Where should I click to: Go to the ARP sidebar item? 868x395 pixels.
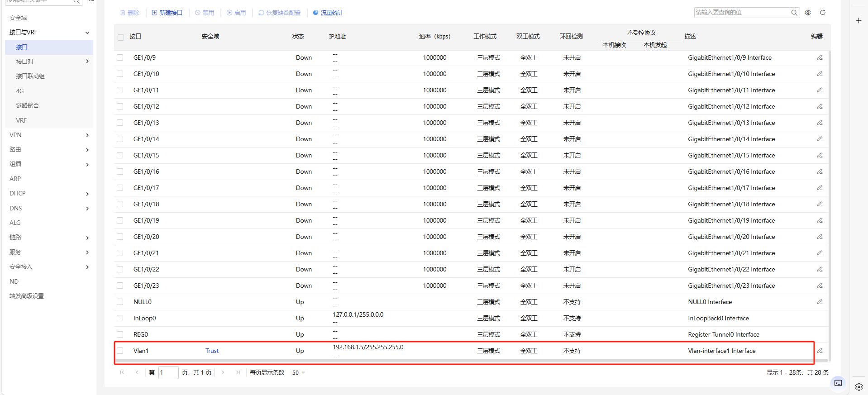[15, 179]
